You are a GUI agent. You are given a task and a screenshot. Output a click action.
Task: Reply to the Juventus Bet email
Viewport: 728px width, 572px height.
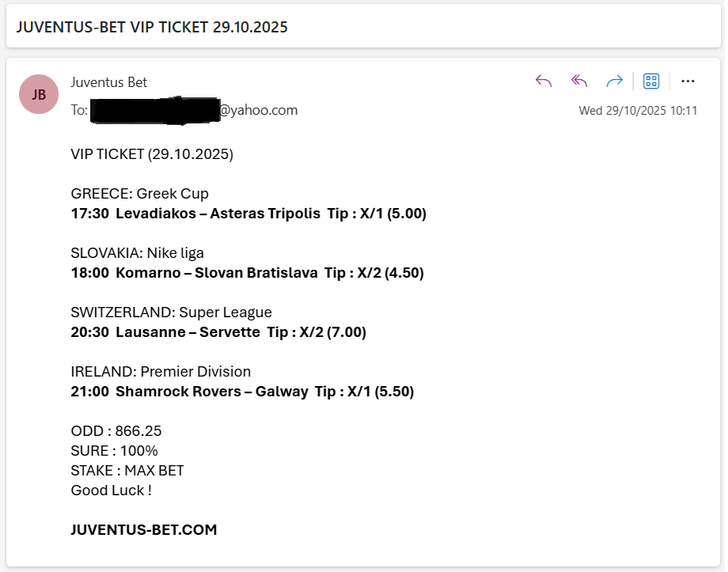pos(544,81)
